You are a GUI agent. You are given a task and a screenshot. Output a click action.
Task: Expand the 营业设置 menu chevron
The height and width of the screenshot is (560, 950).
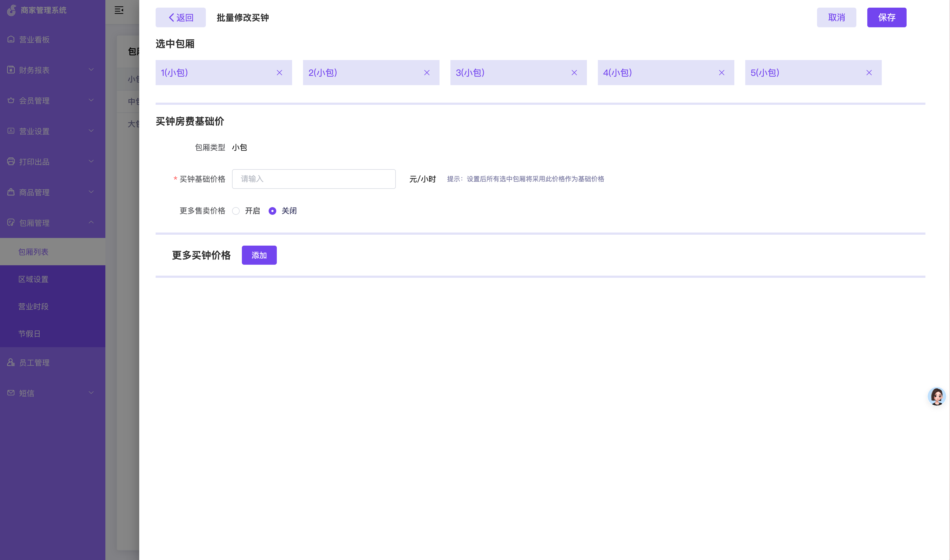point(91,130)
